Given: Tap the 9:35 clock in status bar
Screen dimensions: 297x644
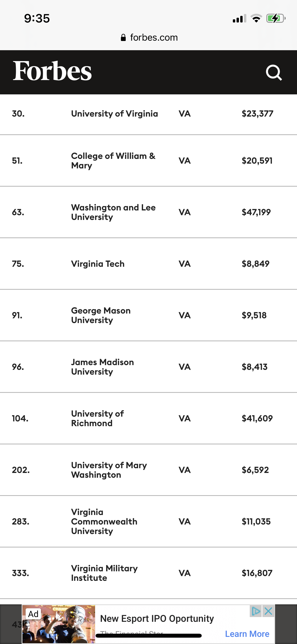Looking at the screenshot, I should (x=37, y=19).
